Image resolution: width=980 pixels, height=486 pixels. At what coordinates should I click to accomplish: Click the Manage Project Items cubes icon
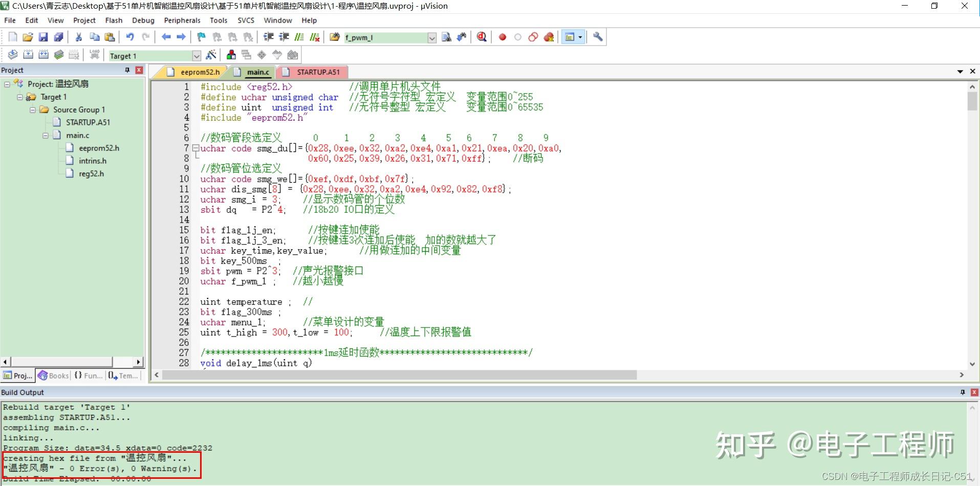point(231,55)
